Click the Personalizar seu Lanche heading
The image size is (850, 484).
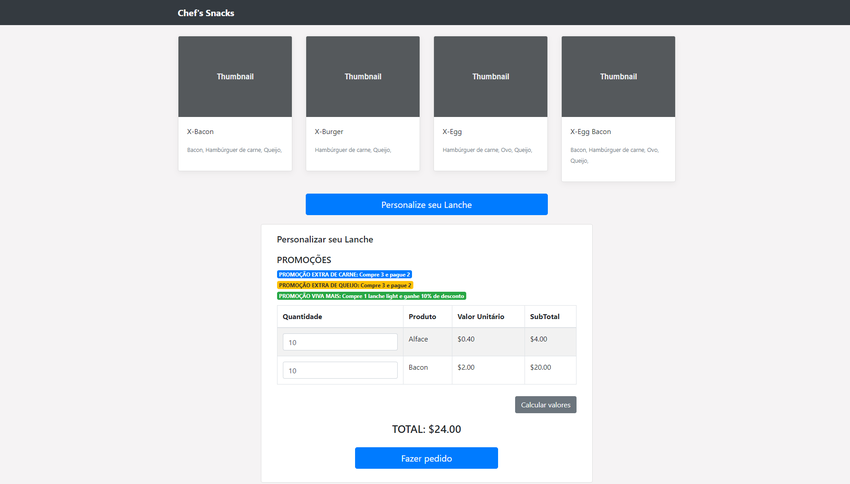(325, 240)
